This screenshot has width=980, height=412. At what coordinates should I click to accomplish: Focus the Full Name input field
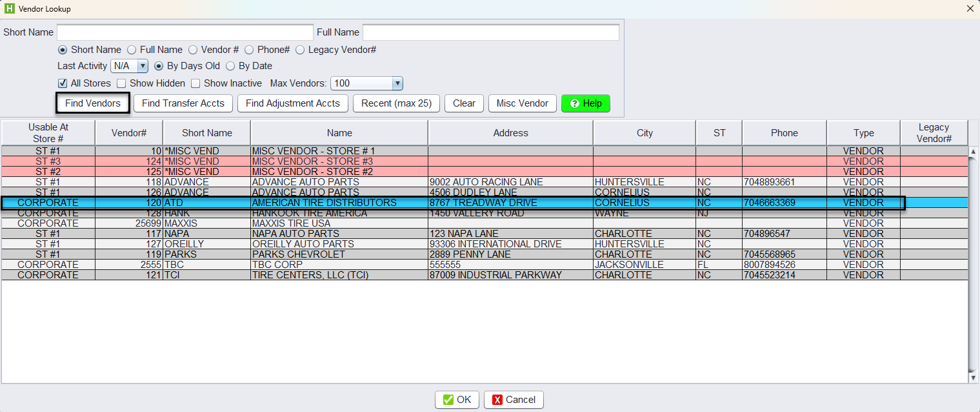click(x=491, y=32)
